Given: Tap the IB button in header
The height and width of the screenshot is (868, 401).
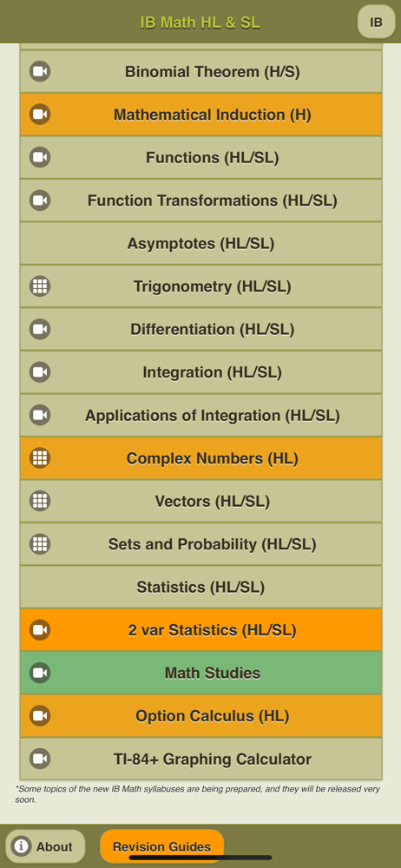Looking at the screenshot, I should click(x=376, y=23).
